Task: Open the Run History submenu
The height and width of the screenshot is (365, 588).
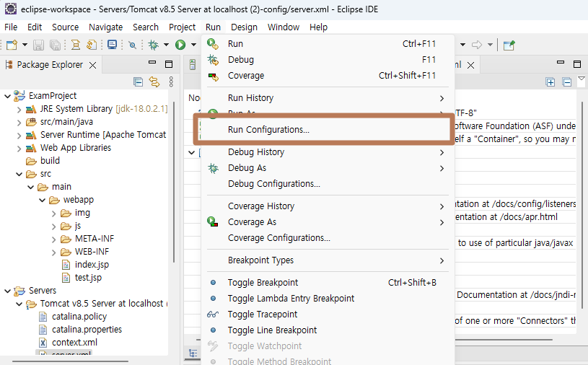Action: (328, 98)
